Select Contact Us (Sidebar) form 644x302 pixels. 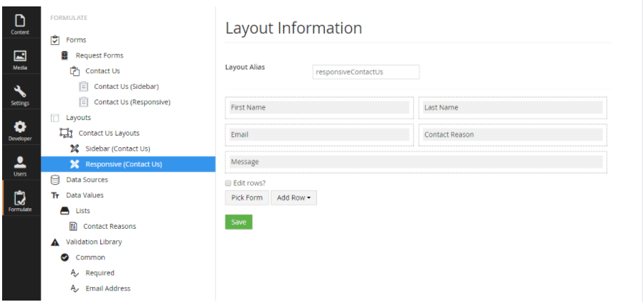pyautogui.click(x=126, y=87)
